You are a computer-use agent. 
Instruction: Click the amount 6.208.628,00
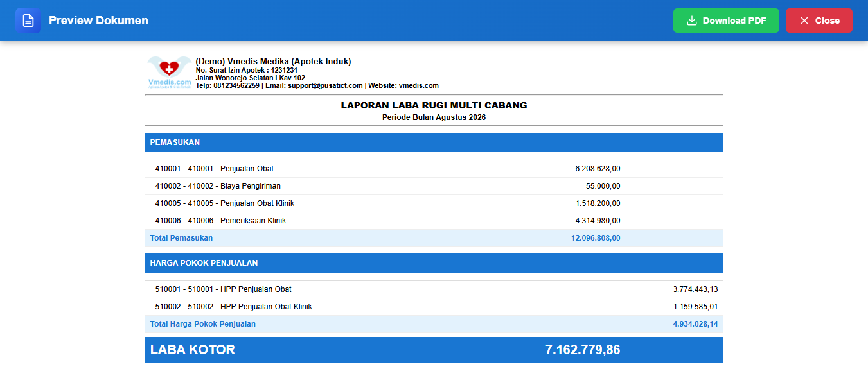[598, 169]
